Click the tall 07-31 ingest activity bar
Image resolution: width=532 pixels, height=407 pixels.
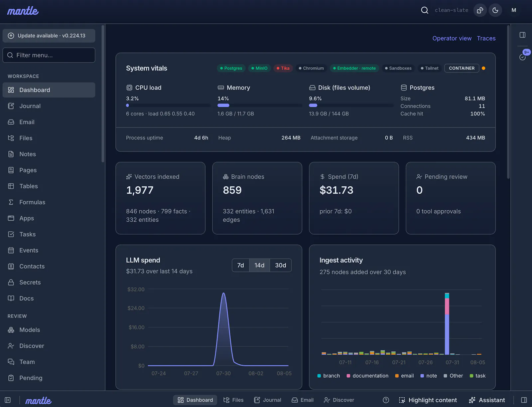point(447,324)
